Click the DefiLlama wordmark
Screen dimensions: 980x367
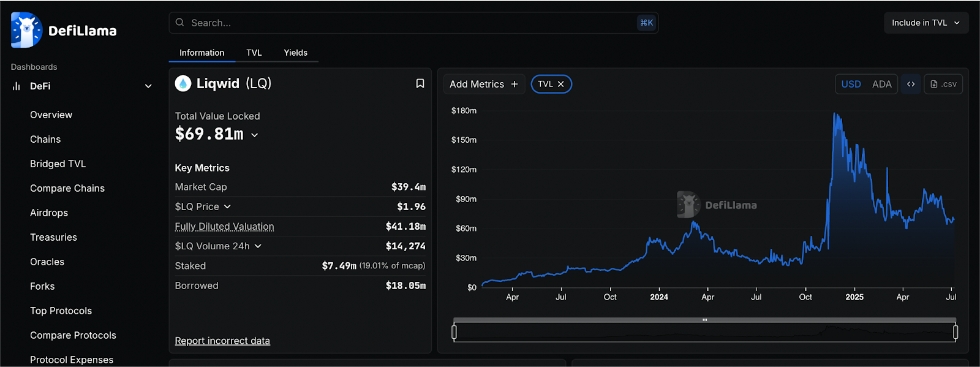82,31
